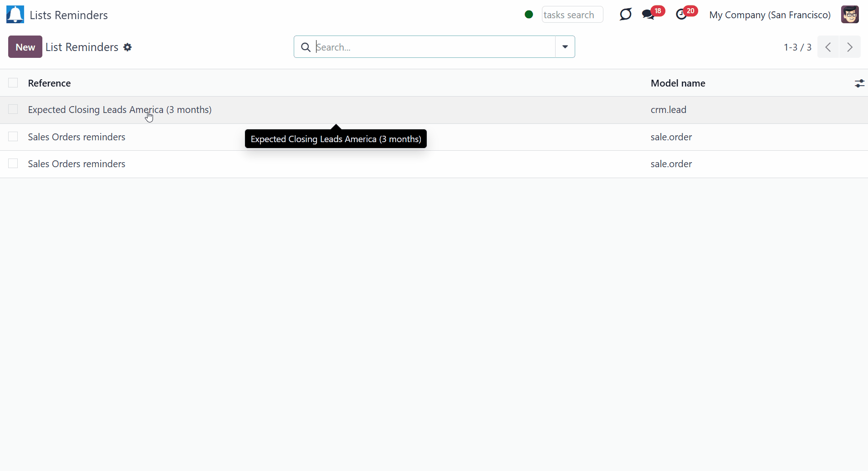Click the magnifying glass search icon

pos(306,47)
